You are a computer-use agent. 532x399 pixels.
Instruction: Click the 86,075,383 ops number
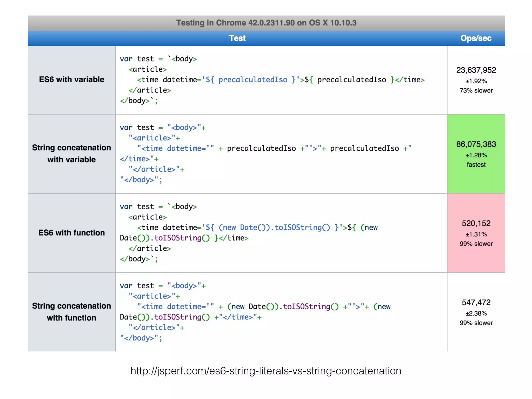(476, 144)
